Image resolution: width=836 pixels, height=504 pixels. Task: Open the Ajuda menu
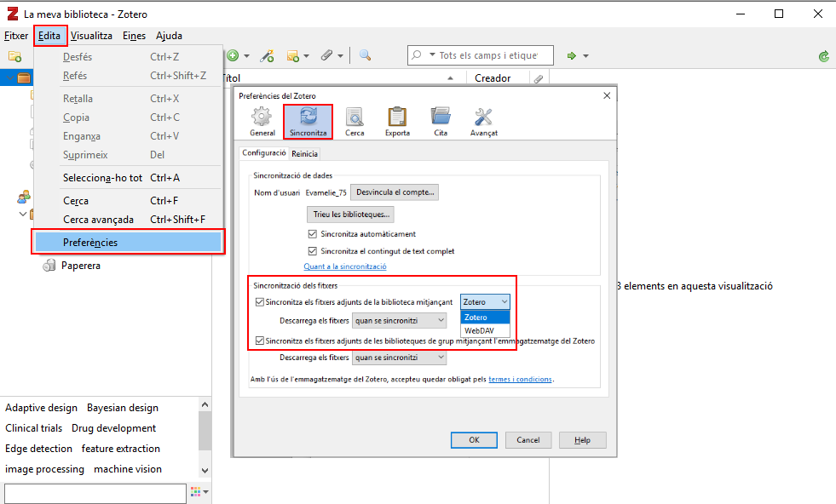(x=169, y=36)
